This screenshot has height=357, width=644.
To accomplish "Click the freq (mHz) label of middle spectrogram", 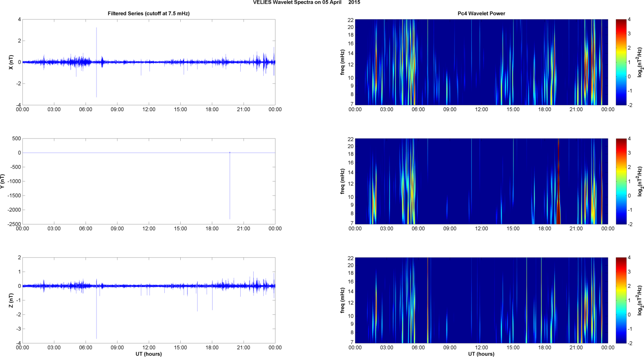I will tap(343, 181).
